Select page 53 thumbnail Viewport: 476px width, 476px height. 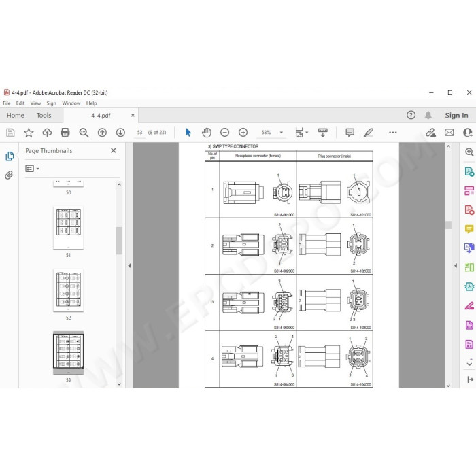[x=68, y=353]
